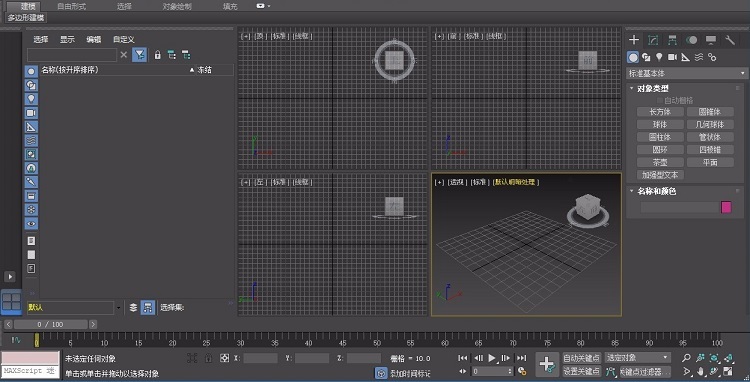The image size is (750, 382).
Task: Collapse the 对象类型 rollout
Action: 631,88
